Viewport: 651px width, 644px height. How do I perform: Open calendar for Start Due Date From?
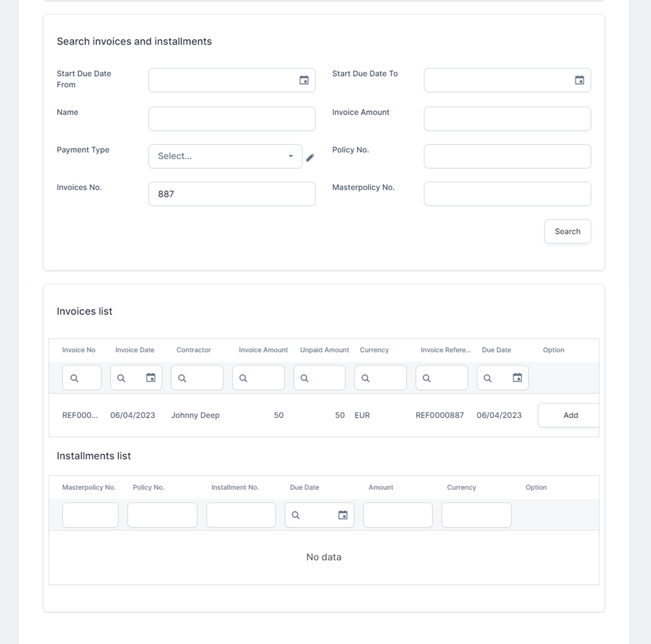tap(304, 80)
